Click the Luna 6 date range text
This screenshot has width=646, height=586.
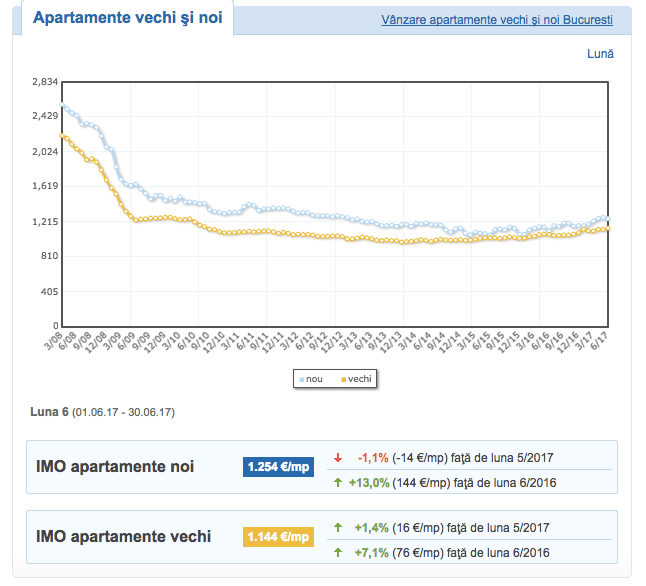coord(102,412)
